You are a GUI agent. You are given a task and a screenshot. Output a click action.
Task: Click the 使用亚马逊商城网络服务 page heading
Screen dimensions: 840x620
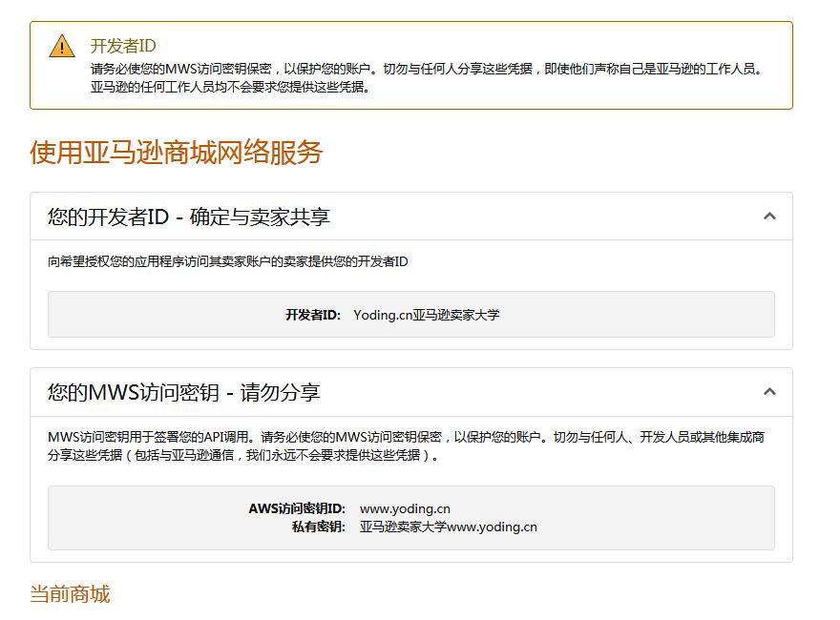coord(177,153)
